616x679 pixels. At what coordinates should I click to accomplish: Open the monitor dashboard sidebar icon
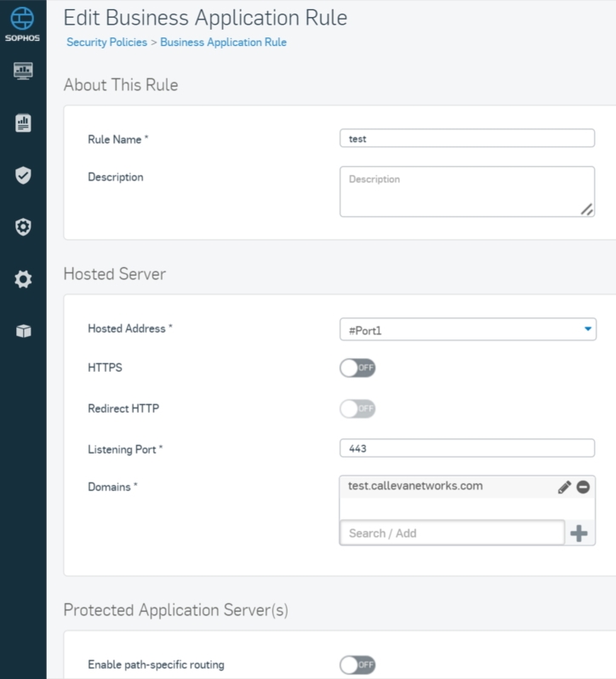point(23,71)
